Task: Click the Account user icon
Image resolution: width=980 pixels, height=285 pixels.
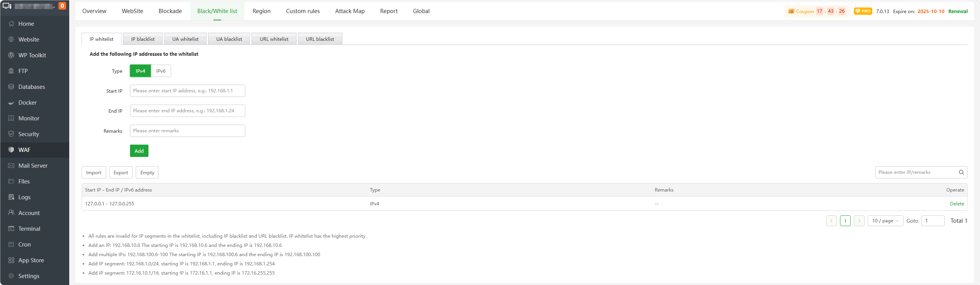Action: 11,213
